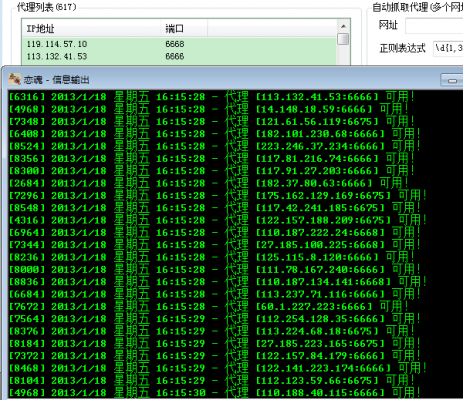Click log line with 117.81.216.74:6666
Viewport: 463px width, 400px height.
[x=212, y=159]
